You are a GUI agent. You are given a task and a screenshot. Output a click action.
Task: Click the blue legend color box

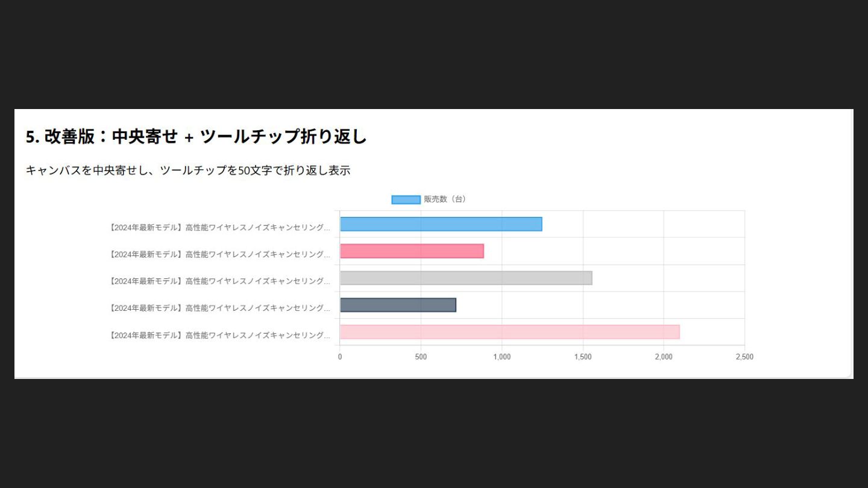click(406, 199)
